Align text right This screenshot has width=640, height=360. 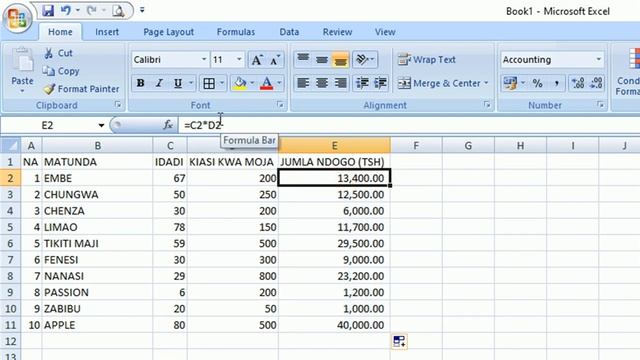[x=340, y=83]
